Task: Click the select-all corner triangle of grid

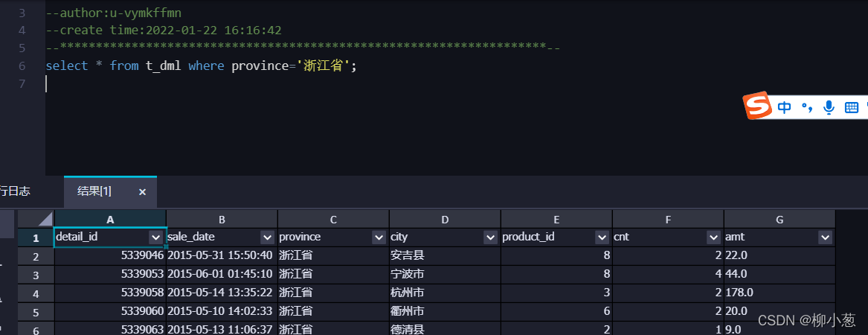Action: coord(36,219)
